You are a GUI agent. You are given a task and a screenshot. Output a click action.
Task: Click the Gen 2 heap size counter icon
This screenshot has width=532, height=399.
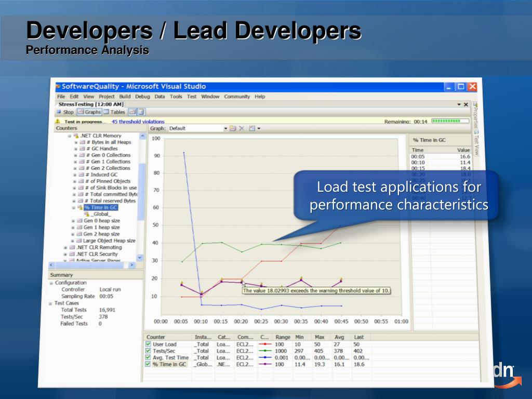pos(79,234)
